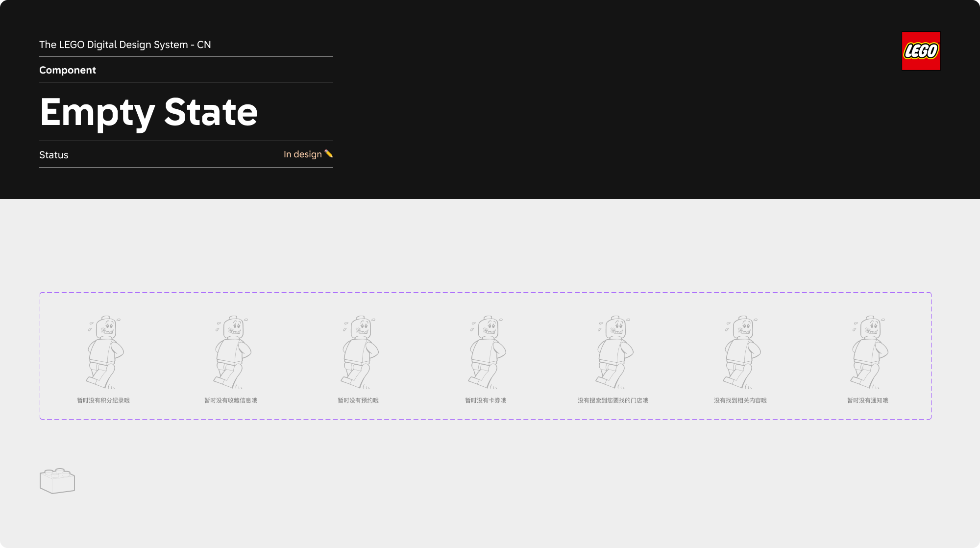
Task: Select the minifigure above '没有找到相关内容哦'
Action: point(742,352)
